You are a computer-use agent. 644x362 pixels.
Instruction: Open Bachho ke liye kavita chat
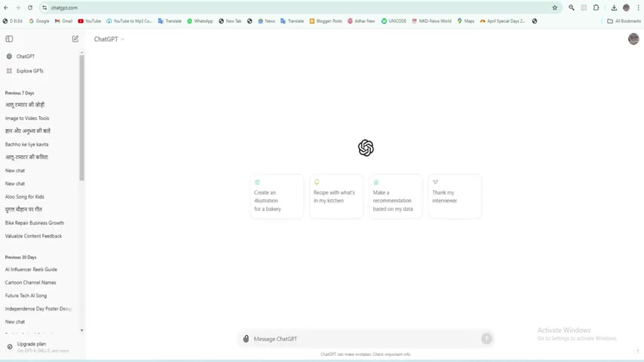[x=26, y=145]
